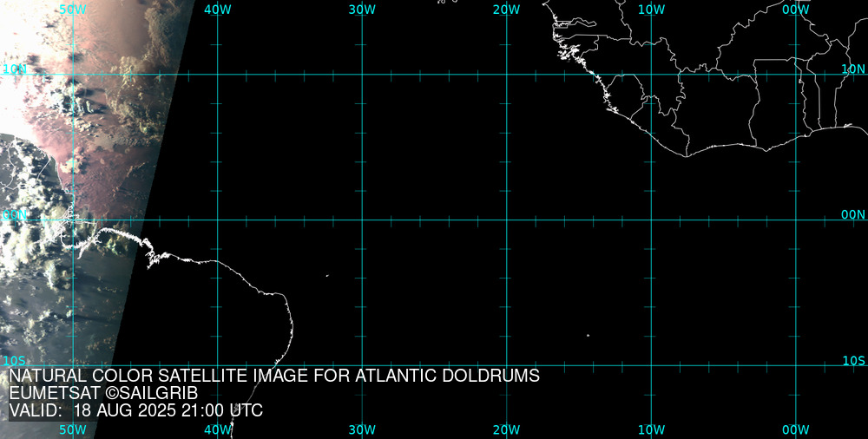Click the 00W longitude label on bottom edge
The width and height of the screenshot is (868, 439).
[x=796, y=429]
